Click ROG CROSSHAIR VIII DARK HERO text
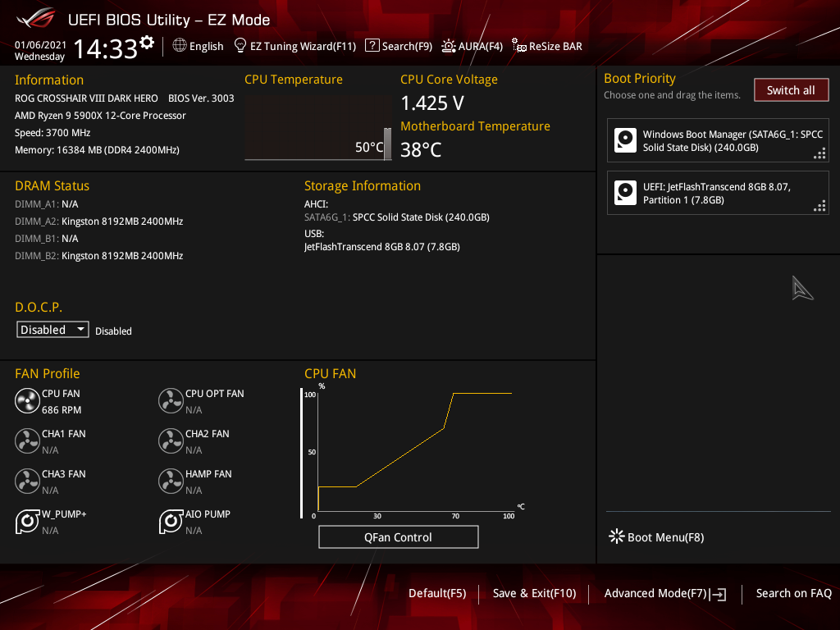The height and width of the screenshot is (630, 840). [x=86, y=98]
